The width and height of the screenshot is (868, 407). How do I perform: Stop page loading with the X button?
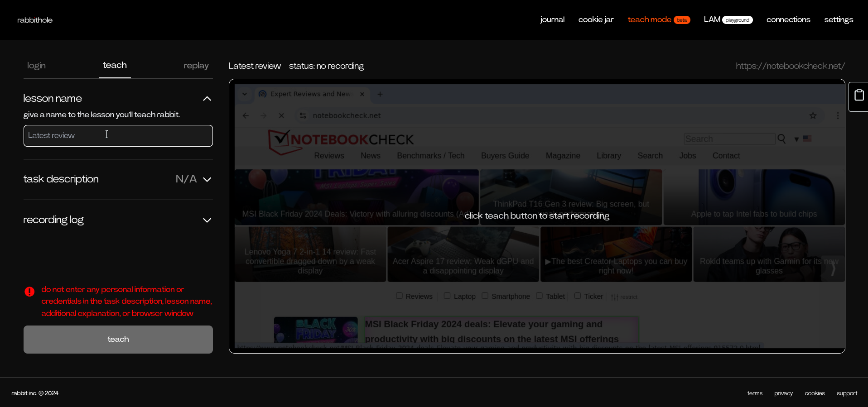pyautogui.click(x=281, y=115)
